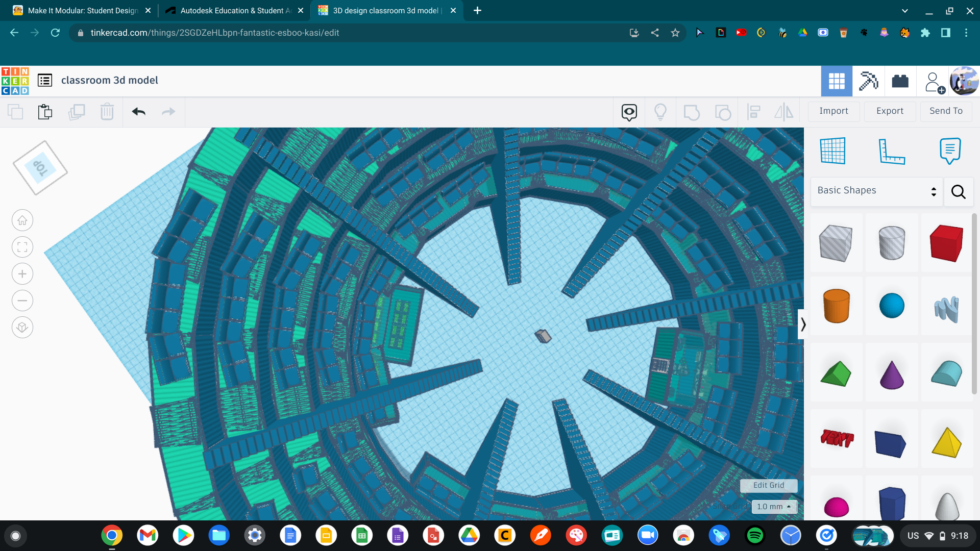Select the Workplane tool
Viewport: 980px width, 551px height.
pos(832,151)
